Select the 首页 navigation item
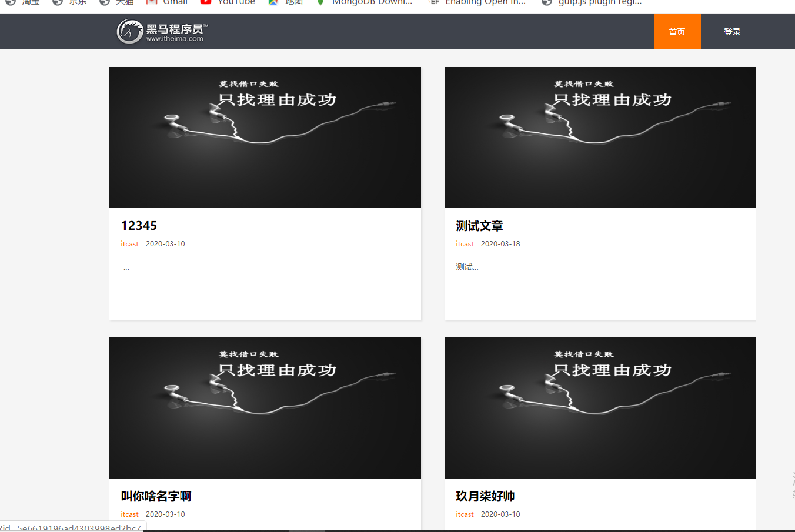 pos(677,32)
